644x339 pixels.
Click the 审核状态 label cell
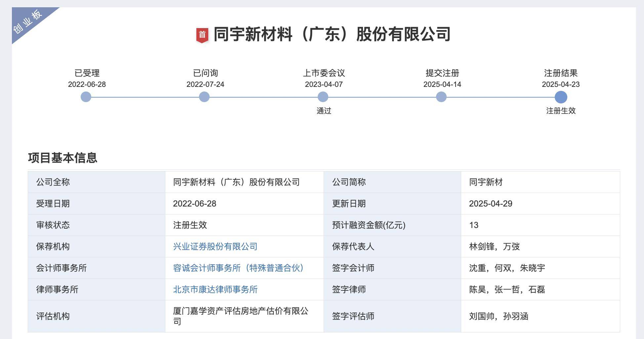point(97,225)
